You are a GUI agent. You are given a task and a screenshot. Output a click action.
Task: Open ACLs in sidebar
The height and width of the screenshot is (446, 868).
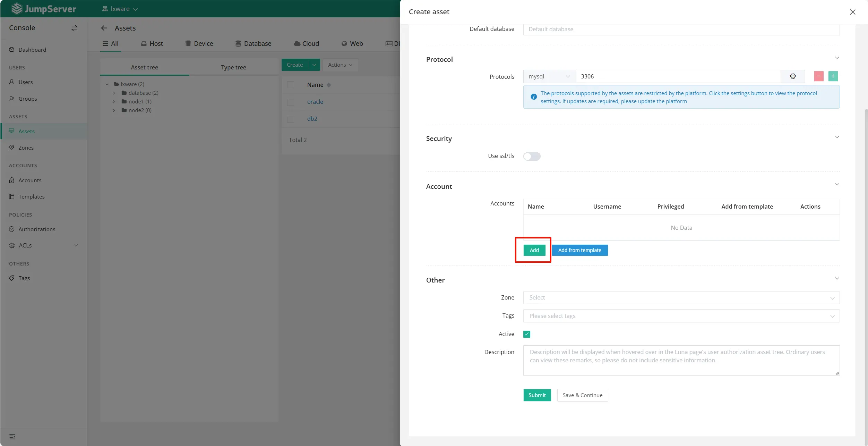pyautogui.click(x=43, y=245)
